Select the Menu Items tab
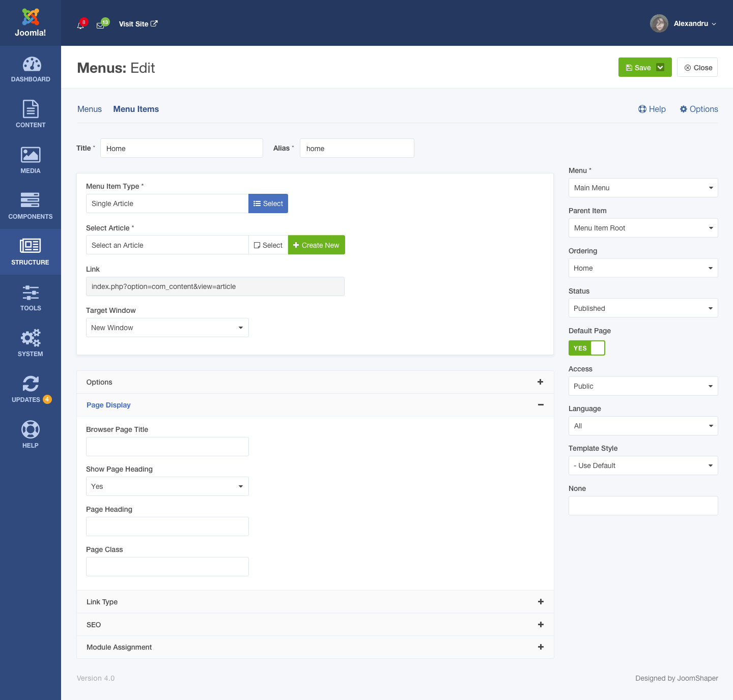The width and height of the screenshot is (733, 700). [x=136, y=109]
